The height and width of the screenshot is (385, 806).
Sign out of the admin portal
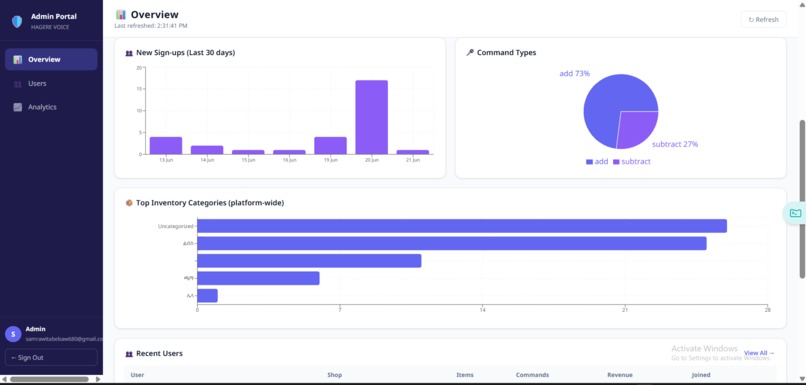coord(51,357)
